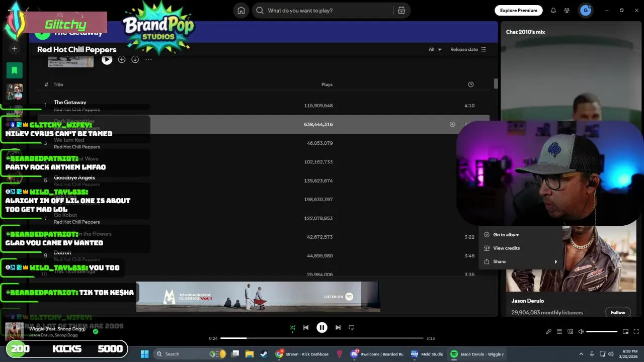The image size is (644, 362).
Task: Click the Explore Premium button
Action: tap(518, 10)
